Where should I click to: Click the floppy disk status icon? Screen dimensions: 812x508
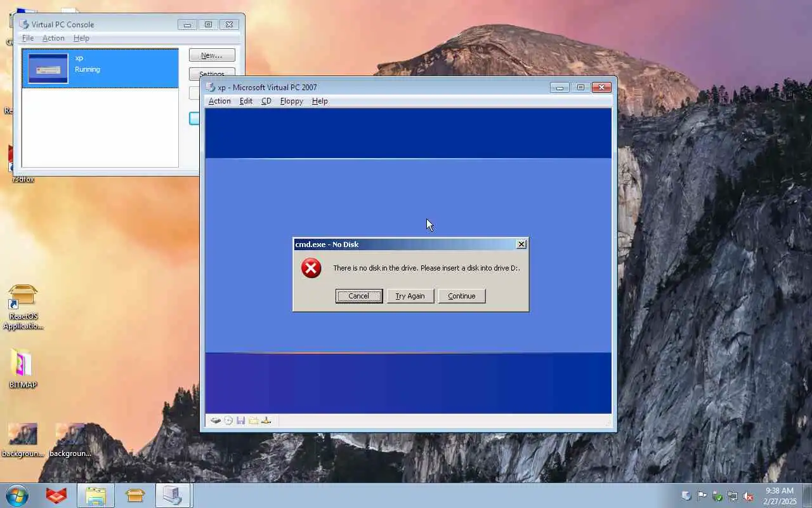click(x=241, y=420)
